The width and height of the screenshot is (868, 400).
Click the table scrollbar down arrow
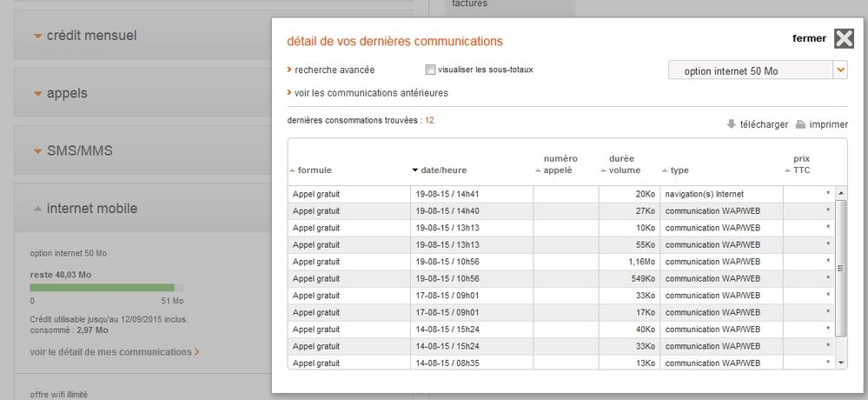[841, 363]
